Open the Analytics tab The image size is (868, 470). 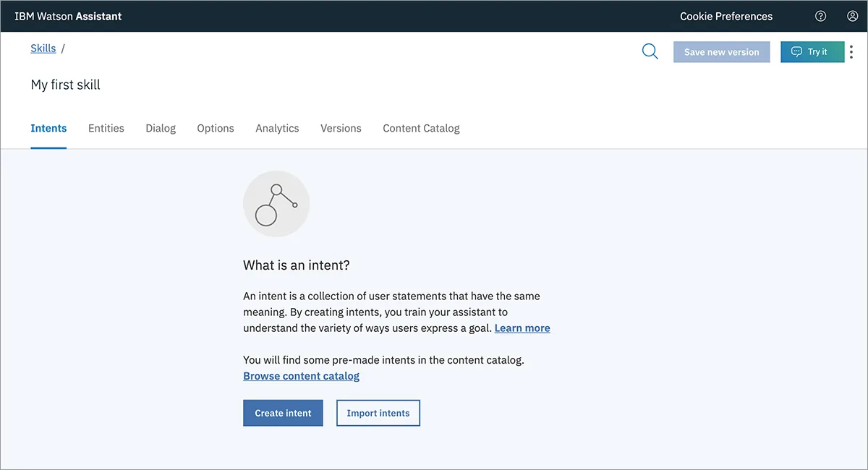277,128
